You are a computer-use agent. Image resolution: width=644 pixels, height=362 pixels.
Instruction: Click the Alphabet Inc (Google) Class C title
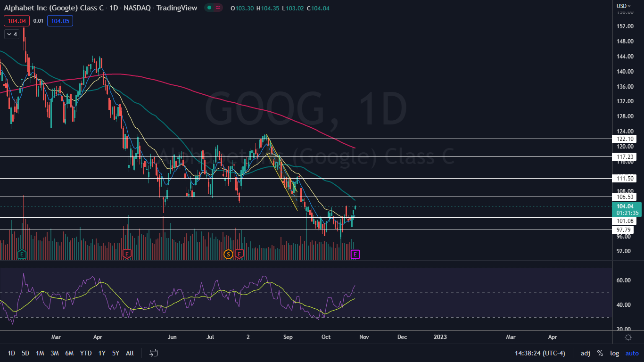click(x=54, y=8)
